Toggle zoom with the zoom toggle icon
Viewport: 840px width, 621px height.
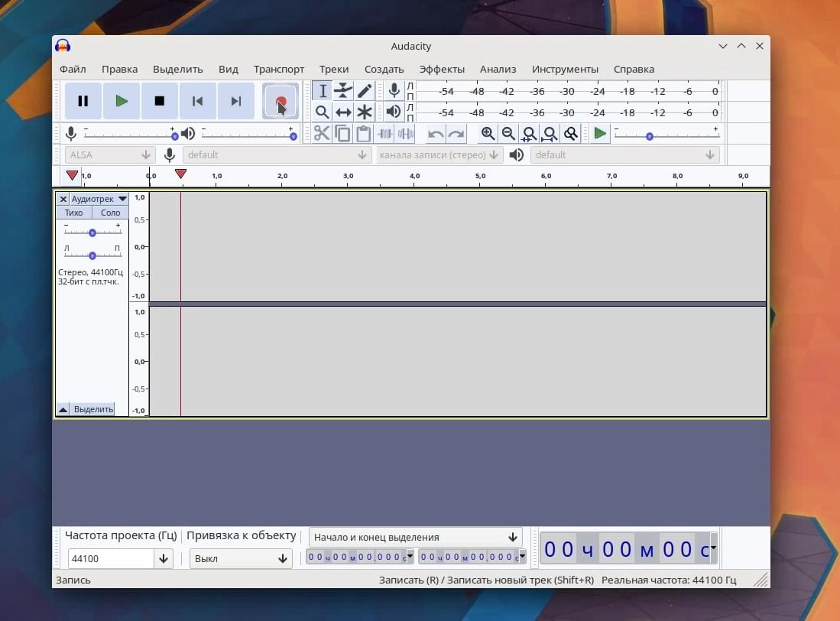[x=571, y=133]
